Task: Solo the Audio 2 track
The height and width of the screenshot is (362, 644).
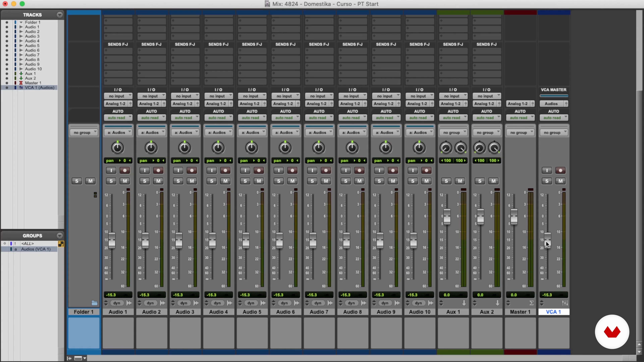Action: 145,181
